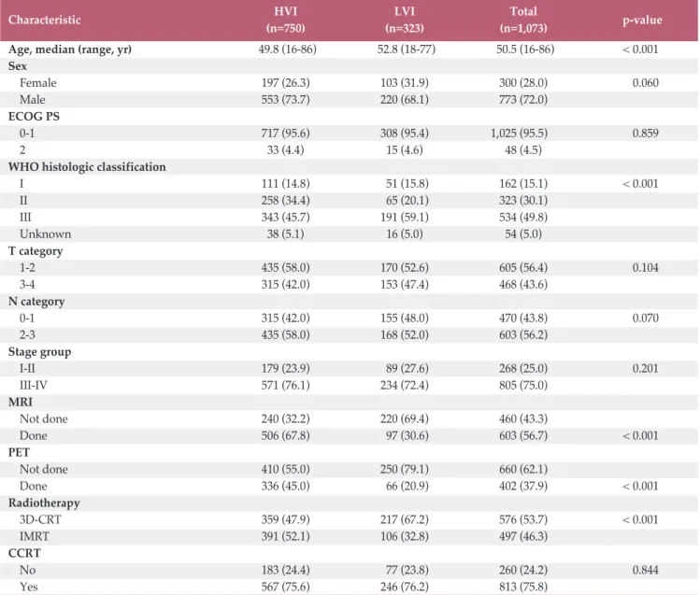Click the I-II row label
Viewport: 700px width, 595px height.
coord(27,368)
